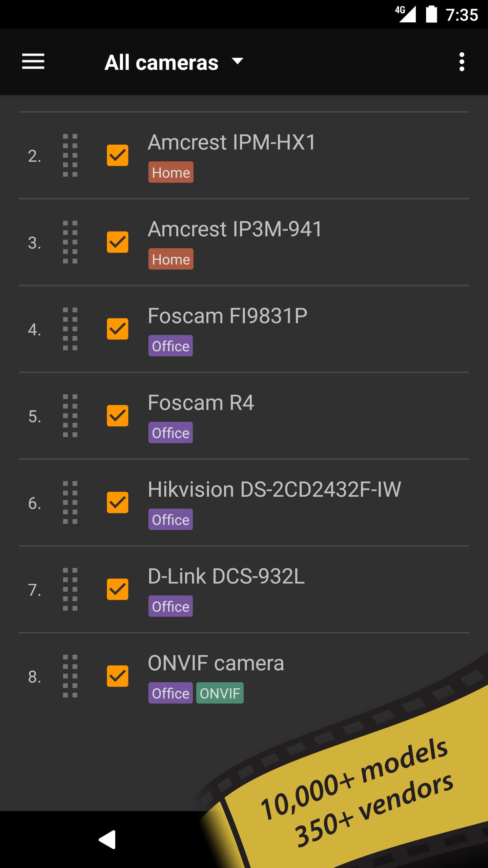Open the navigation drawer menu

[x=33, y=62]
